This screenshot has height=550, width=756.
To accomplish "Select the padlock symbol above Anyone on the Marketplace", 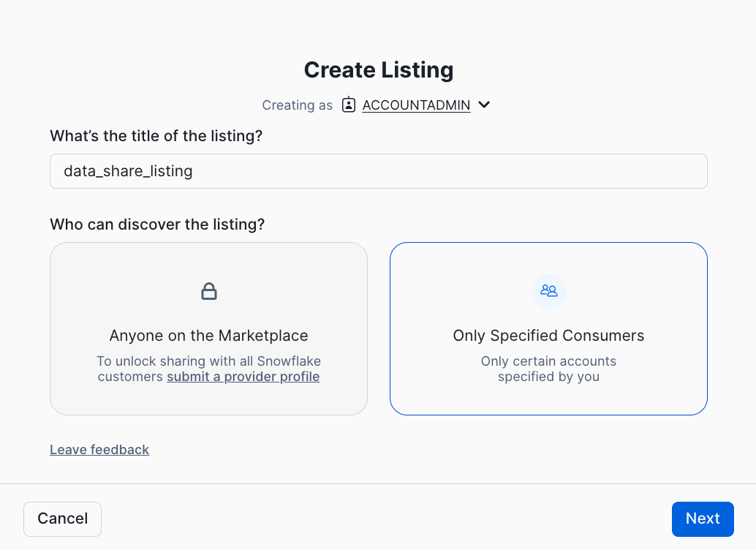I will click(208, 290).
